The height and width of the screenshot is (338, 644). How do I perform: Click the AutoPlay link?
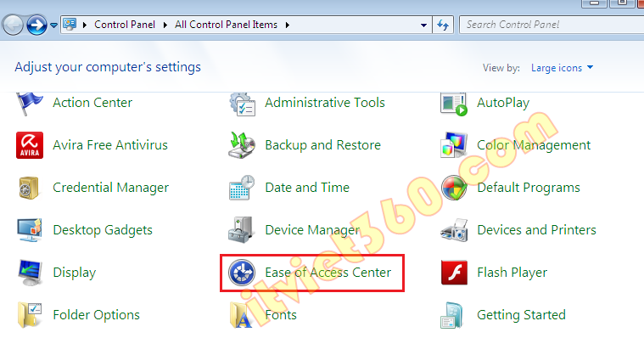[503, 103]
